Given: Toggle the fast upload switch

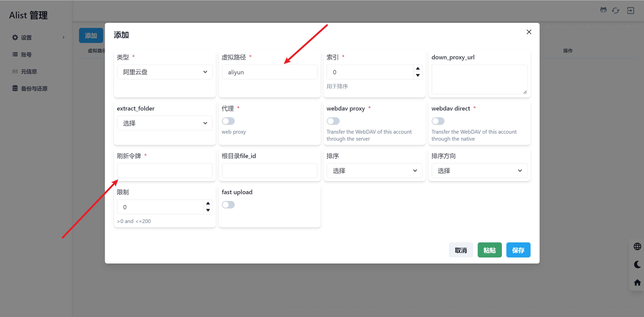Looking at the screenshot, I should (x=228, y=205).
